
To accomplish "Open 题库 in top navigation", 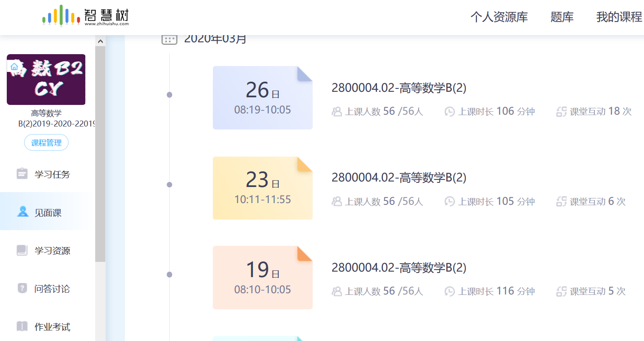I will (561, 17).
